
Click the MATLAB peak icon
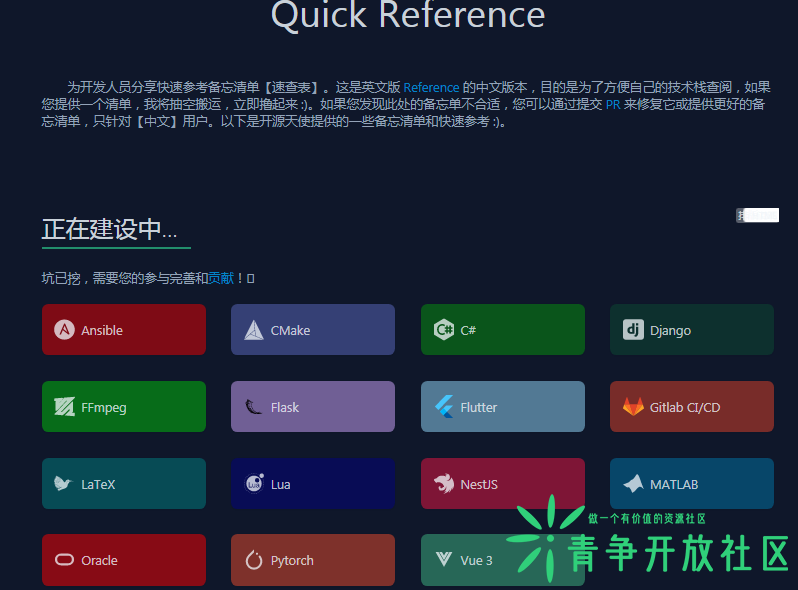pos(633,484)
